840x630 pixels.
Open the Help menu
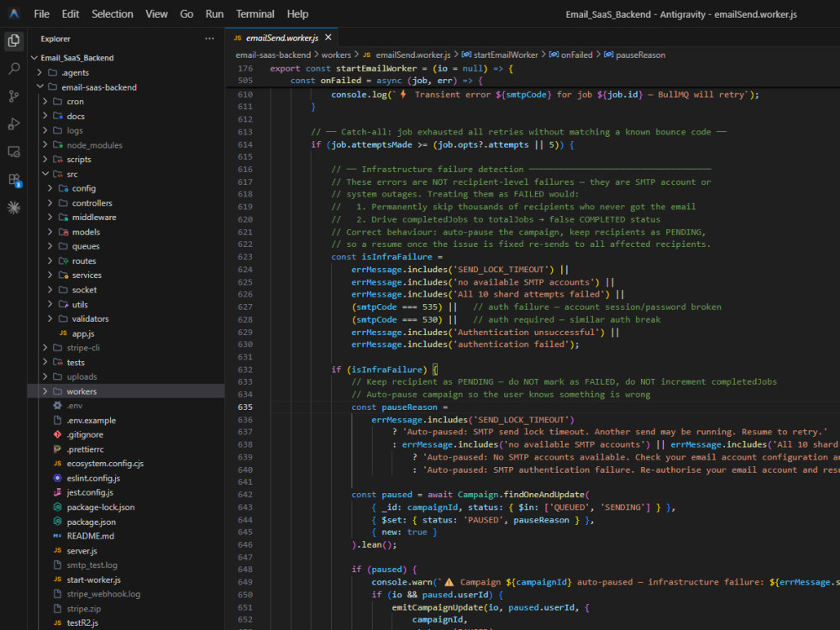[297, 14]
